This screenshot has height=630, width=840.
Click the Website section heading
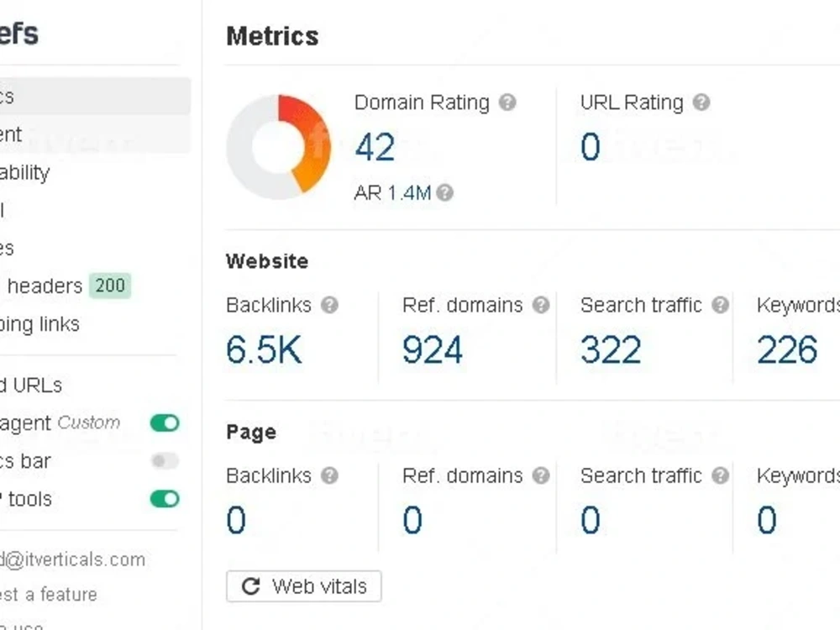tap(267, 261)
